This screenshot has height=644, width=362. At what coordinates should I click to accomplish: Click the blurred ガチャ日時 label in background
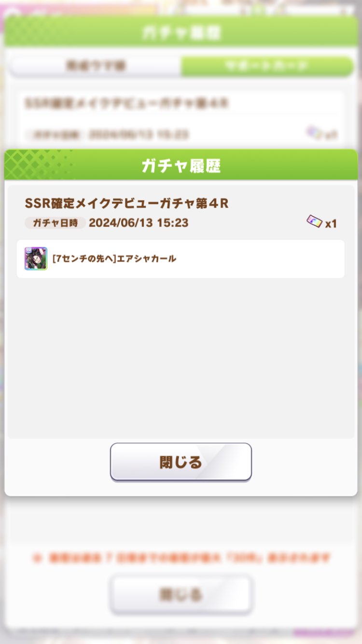pos(55,134)
